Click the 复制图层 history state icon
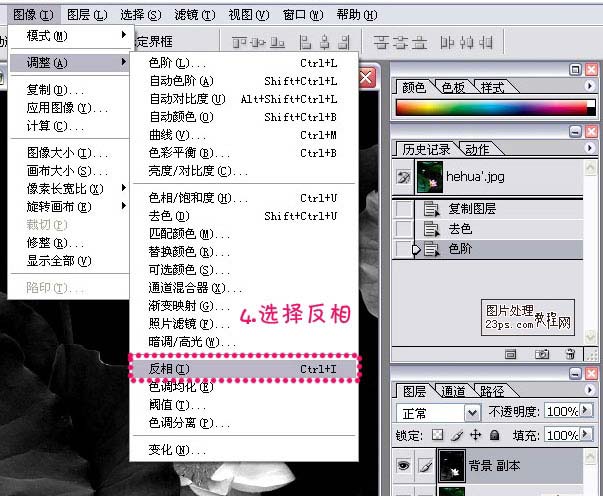This screenshot has height=496, width=603. pyautogui.click(x=431, y=209)
